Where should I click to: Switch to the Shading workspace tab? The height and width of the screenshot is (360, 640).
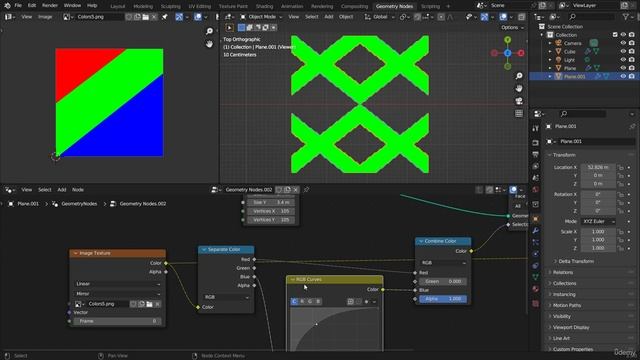(264, 6)
